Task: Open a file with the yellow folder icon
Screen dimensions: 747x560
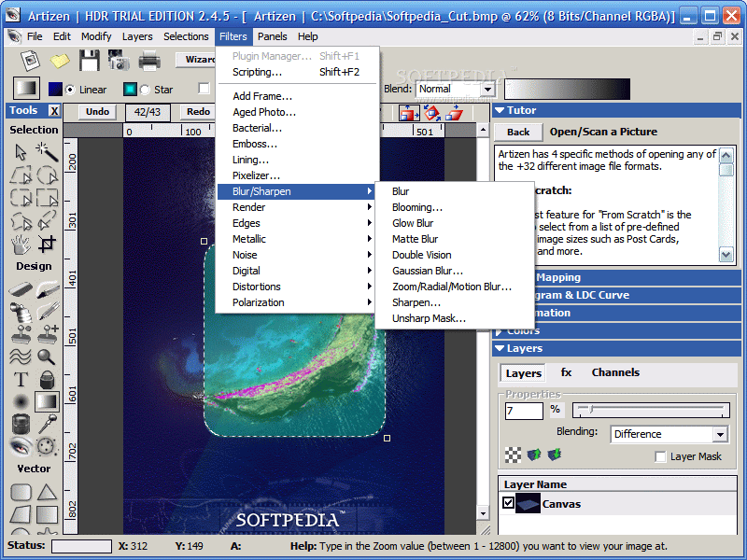Action: (x=60, y=61)
